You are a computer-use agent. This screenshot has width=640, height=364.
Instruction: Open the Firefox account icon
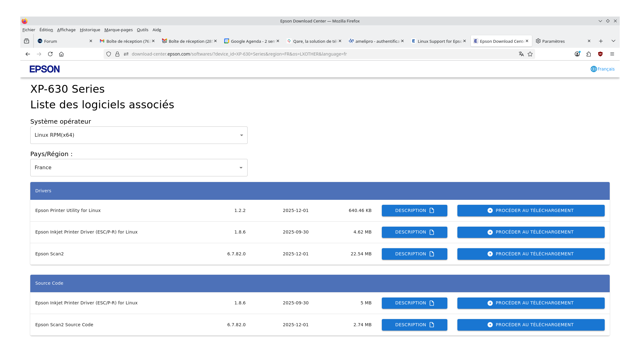[x=577, y=54]
